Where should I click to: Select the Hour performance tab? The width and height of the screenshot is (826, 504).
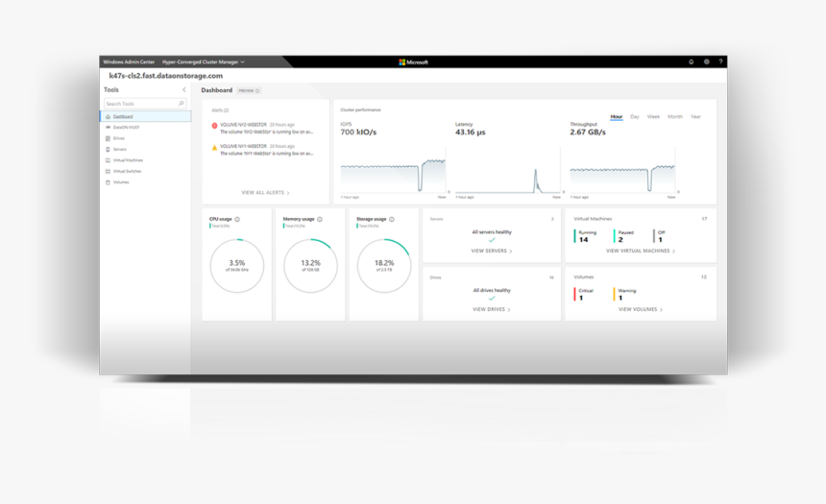[x=617, y=117]
